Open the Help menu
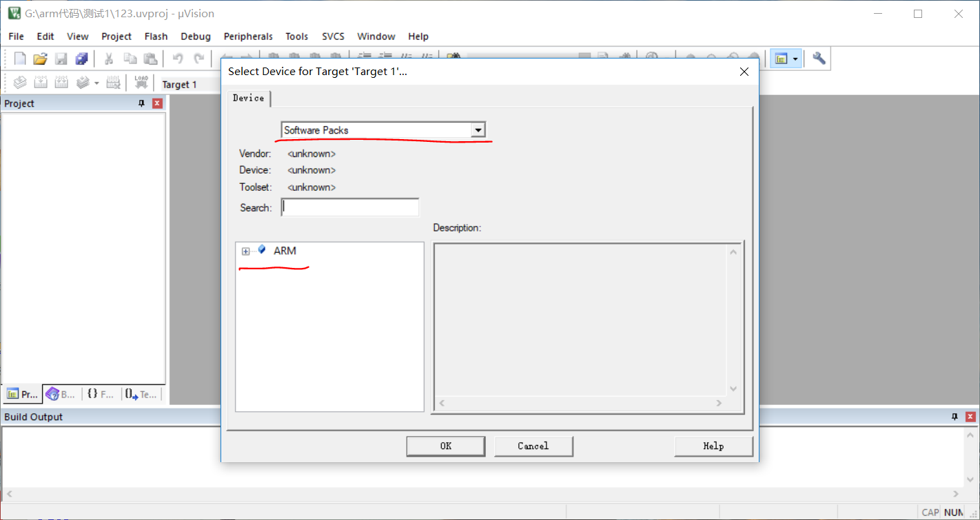Image resolution: width=980 pixels, height=520 pixels. pyautogui.click(x=418, y=37)
